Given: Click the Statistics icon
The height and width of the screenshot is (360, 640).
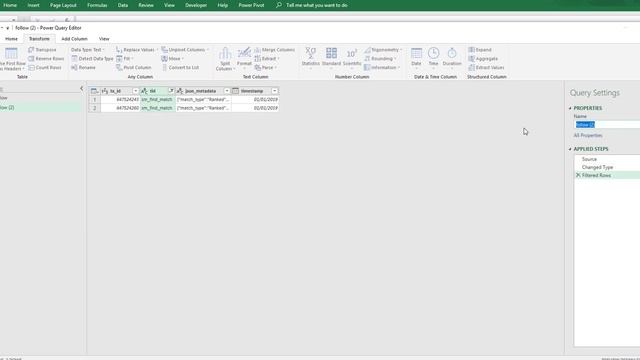Looking at the screenshot, I should pos(311,53).
